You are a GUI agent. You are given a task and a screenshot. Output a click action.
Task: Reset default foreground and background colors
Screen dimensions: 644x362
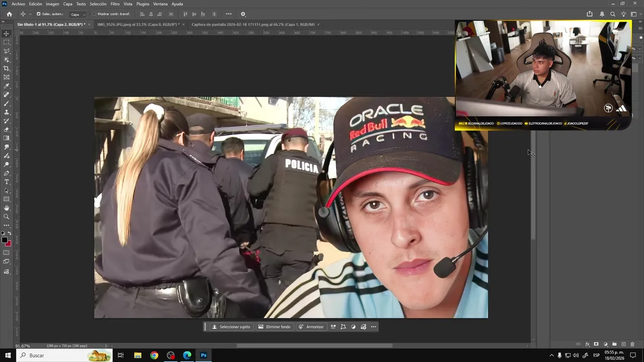pos(4,233)
